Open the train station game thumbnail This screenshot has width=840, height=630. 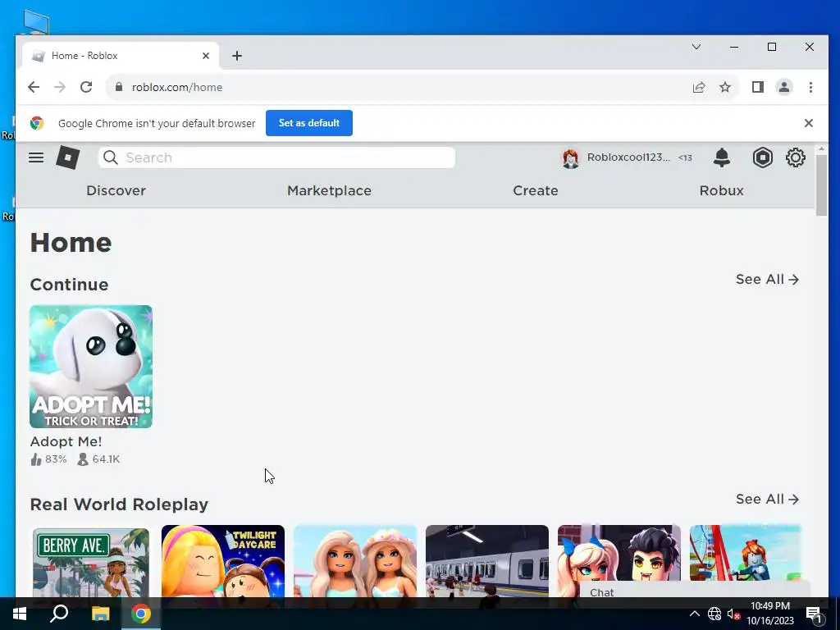pyautogui.click(x=487, y=561)
